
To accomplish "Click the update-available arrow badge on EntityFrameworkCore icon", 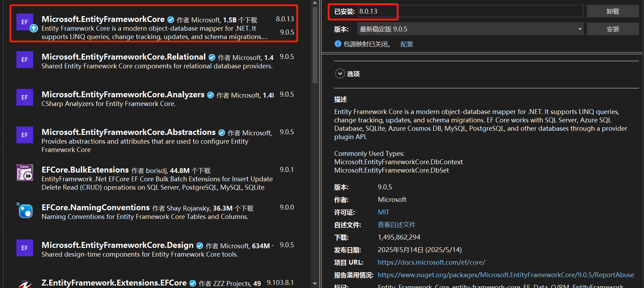I will (x=33, y=28).
